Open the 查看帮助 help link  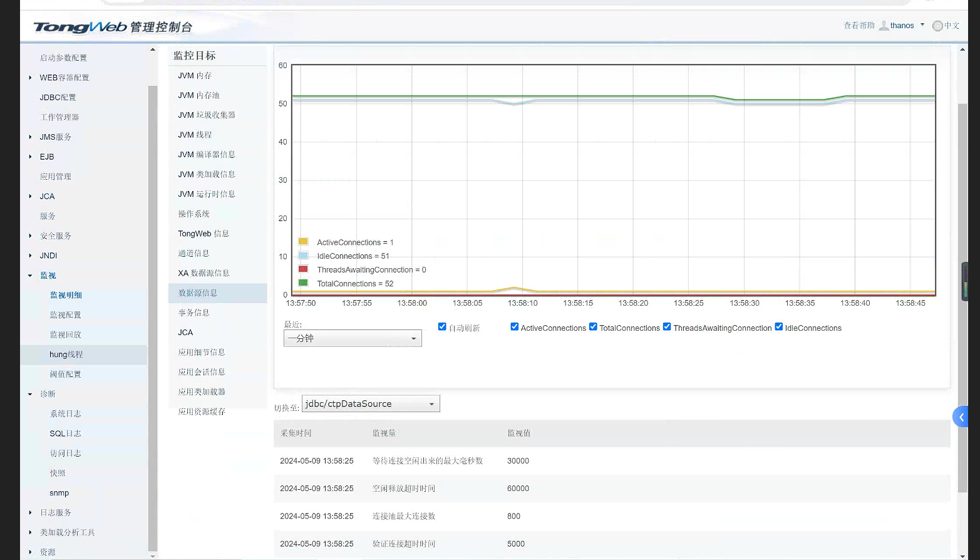pos(859,26)
